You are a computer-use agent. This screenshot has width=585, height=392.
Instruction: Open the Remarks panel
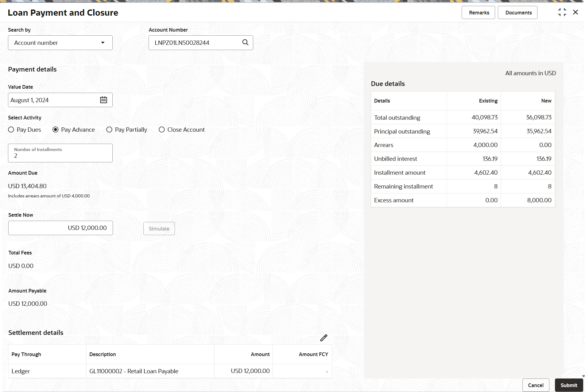point(478,13)
